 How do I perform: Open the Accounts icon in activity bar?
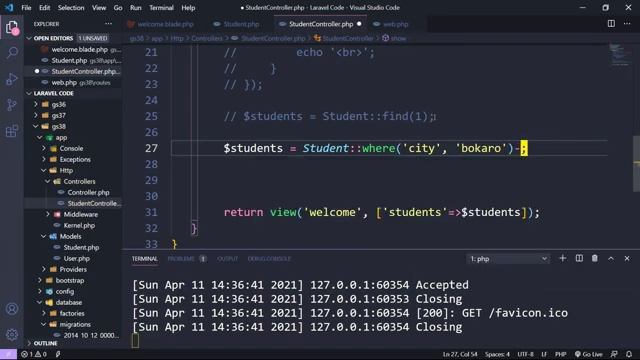click(12, 309)
